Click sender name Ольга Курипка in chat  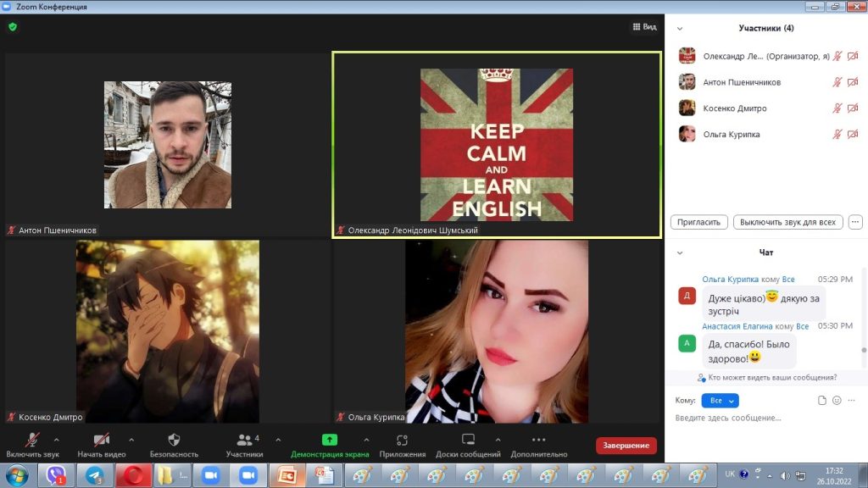click(730, 280)
